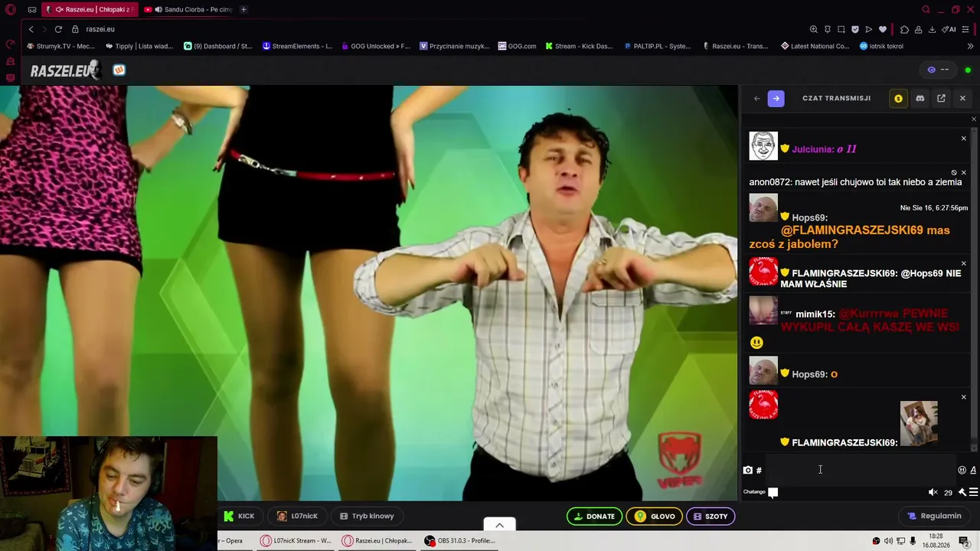Open the GOG Unlocked bookmark

tap(375, 46)
